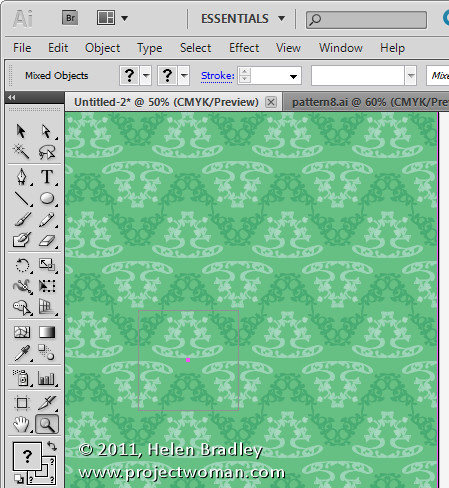Open the Type menu

150,48
